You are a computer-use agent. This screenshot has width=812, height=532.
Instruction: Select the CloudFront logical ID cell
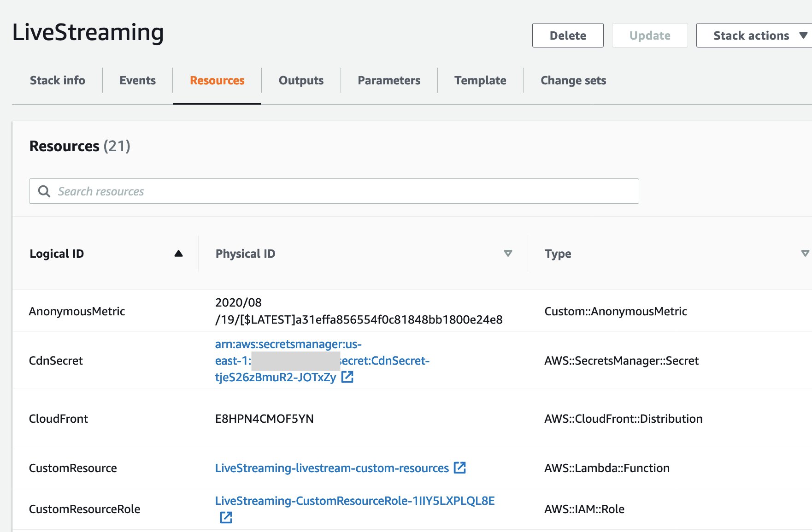tap(59, 419)
